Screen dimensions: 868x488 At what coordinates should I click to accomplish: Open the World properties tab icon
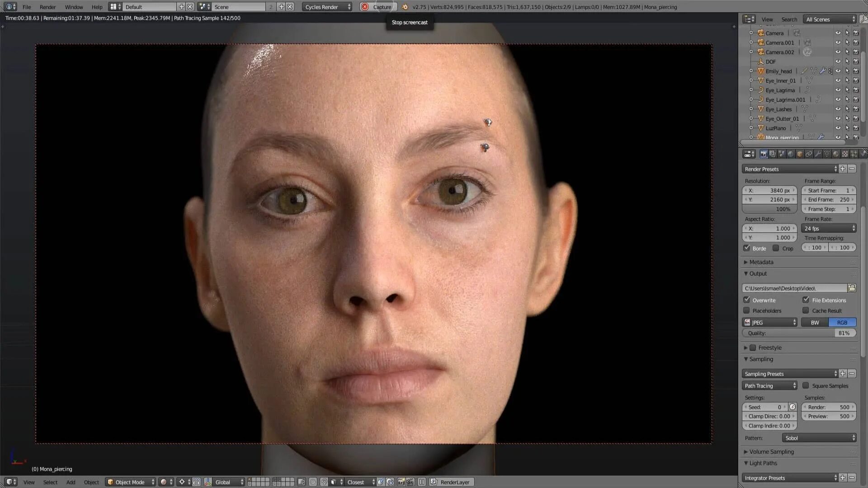click(790, 154)
